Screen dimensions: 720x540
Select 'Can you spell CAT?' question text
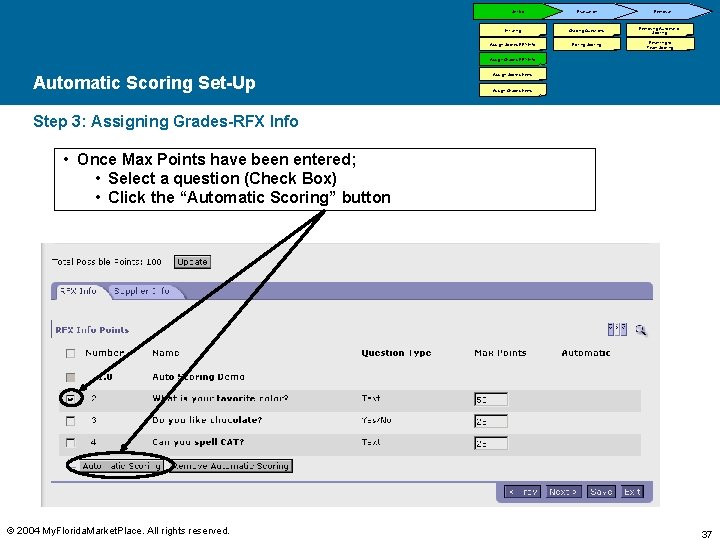198,442
